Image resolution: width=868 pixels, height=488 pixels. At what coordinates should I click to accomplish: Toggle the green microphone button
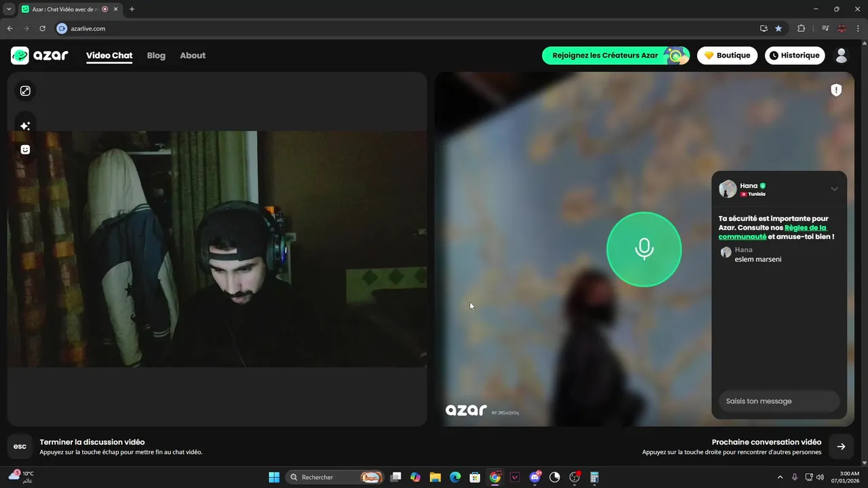(x=644, y=249)
